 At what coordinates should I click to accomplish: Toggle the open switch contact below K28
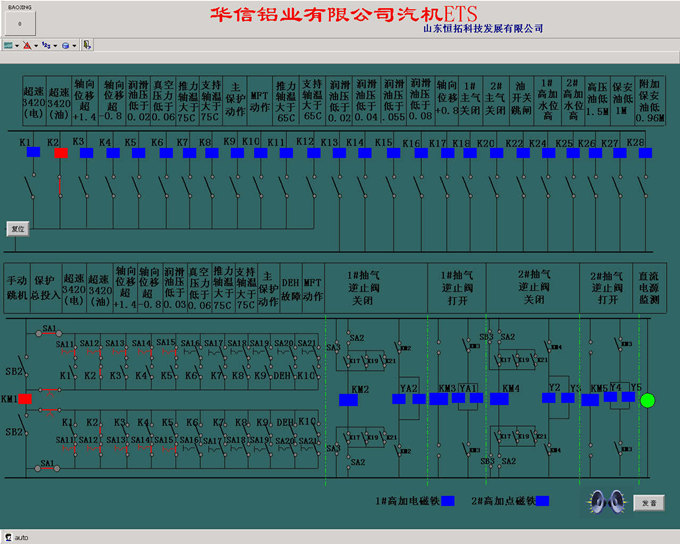[x=642, y=187]
